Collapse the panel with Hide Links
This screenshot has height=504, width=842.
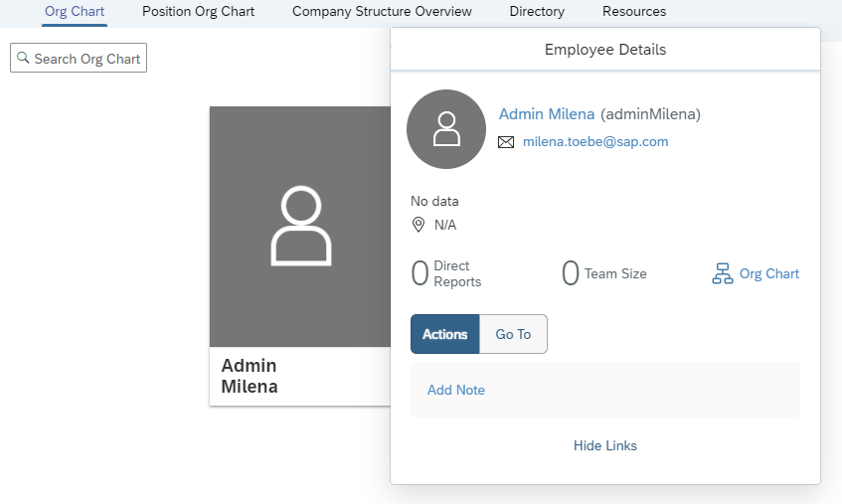point(605,445)
